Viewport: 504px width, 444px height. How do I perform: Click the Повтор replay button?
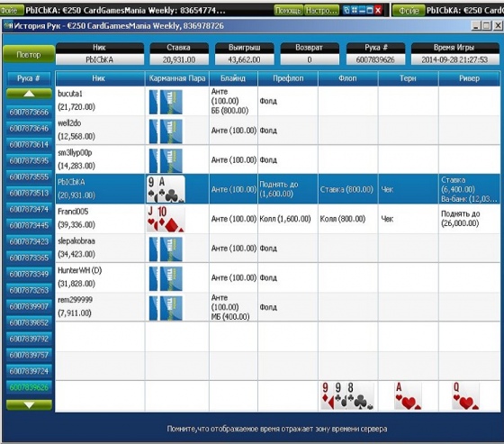tap(29, 55)
